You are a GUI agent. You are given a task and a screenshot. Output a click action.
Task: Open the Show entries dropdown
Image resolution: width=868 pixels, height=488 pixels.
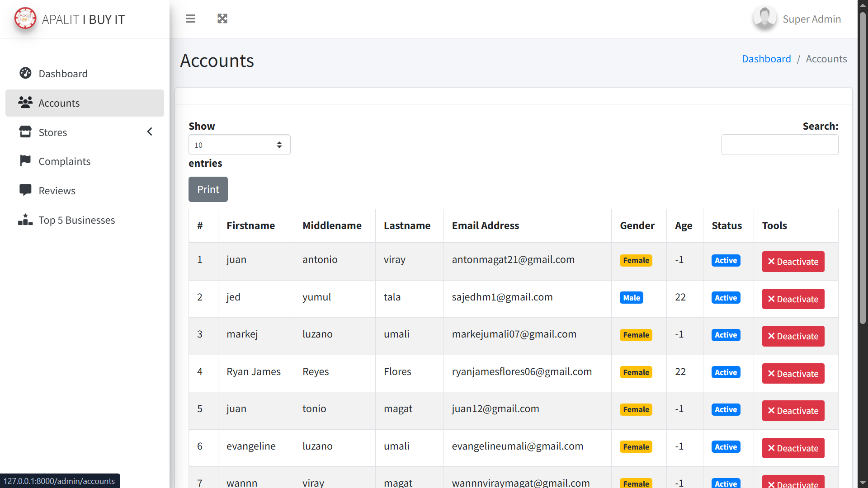pyautogui.click(x=239, y=145)
